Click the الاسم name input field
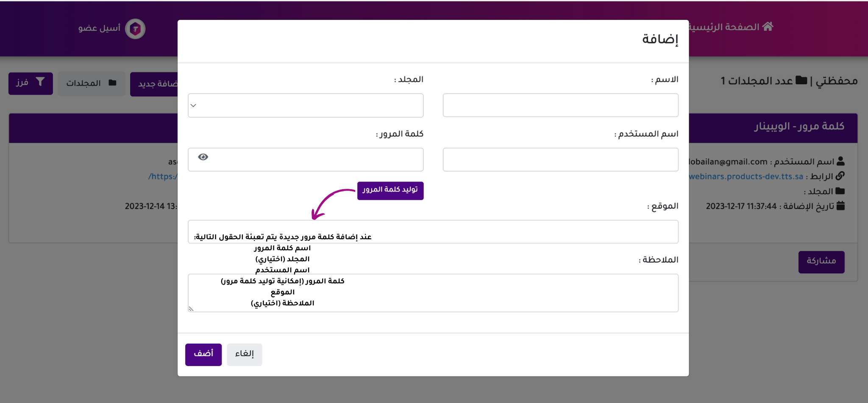 pyautogui.click(x=560, y=105)
